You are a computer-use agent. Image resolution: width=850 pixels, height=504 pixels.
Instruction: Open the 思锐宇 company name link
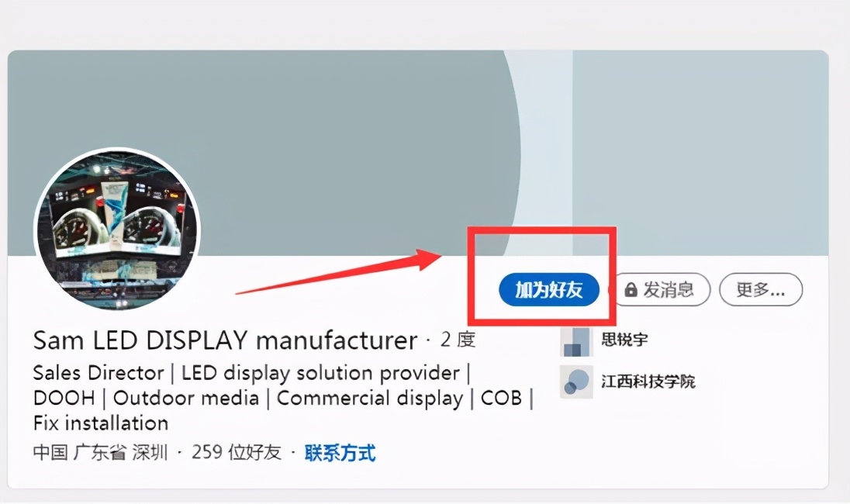[624, 340]
